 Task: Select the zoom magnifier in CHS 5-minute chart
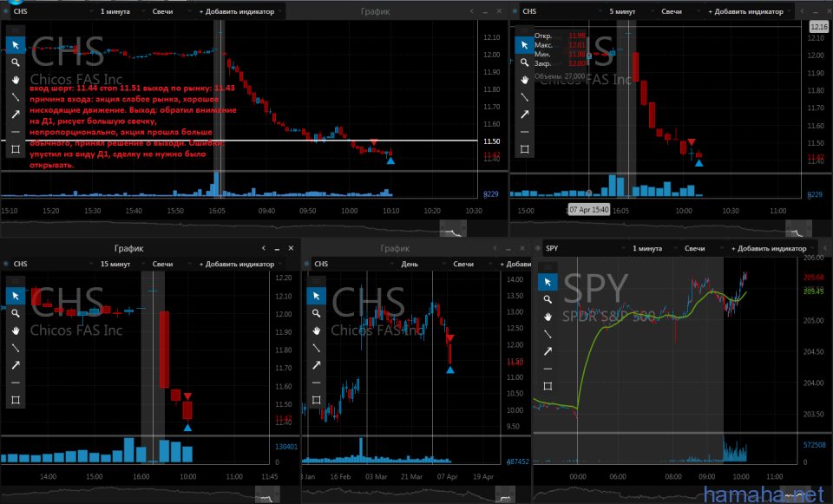point(524,62)
